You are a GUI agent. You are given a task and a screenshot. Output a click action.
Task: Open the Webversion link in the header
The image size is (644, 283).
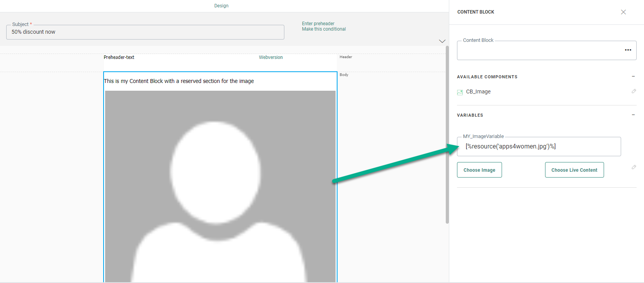270,57
